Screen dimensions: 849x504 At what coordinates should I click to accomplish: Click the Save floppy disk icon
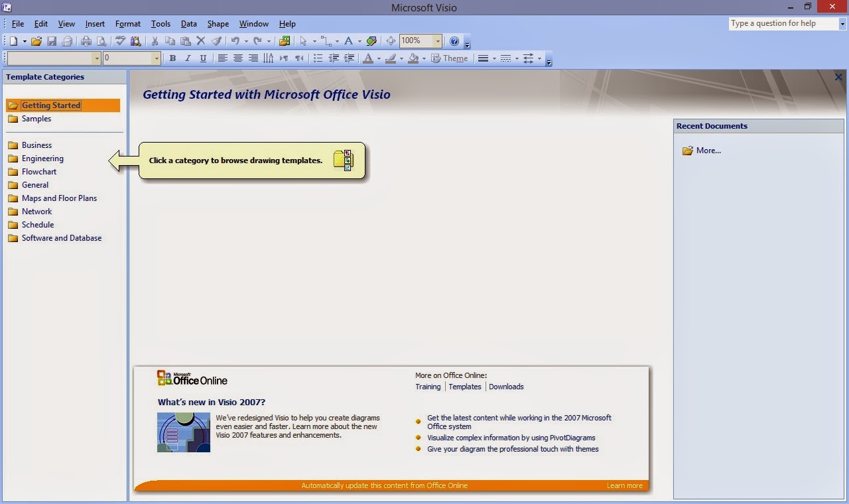click(52, 41)
